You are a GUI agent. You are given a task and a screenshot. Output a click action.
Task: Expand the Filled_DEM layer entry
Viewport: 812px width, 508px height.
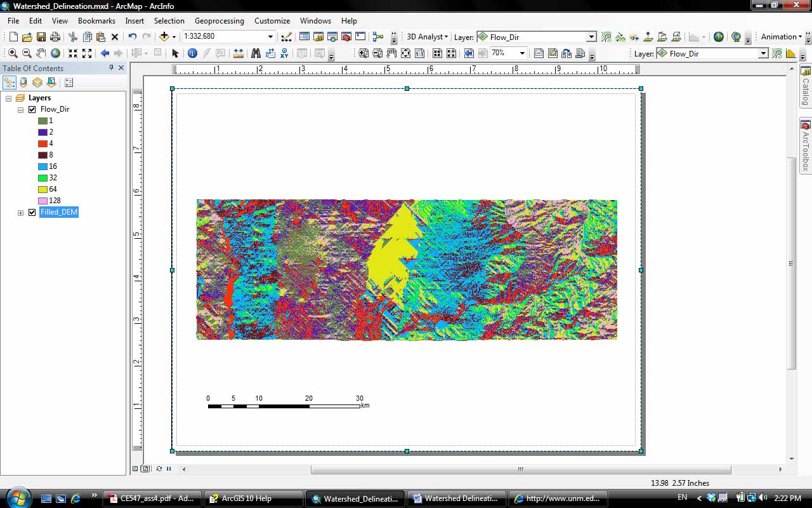coord(20,212)
